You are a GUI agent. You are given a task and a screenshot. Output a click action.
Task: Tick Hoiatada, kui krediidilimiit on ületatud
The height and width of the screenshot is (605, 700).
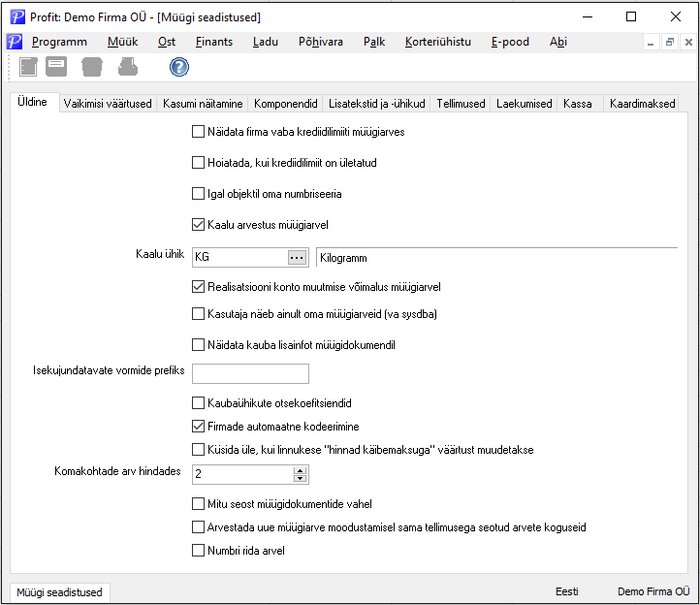[198, 163]
